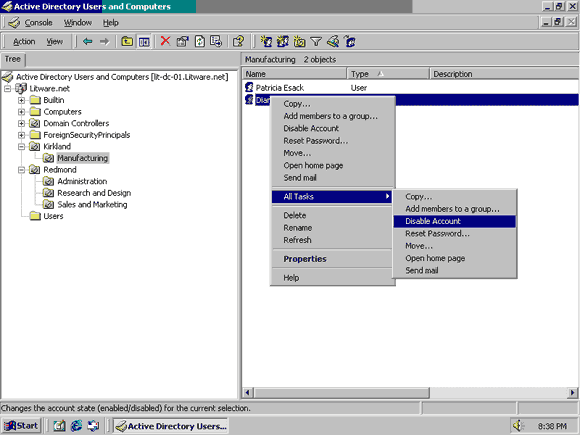This screenshot has height=435, width=580.
Task: Click the Forward arrow in the toolbar
Action: 105,41
